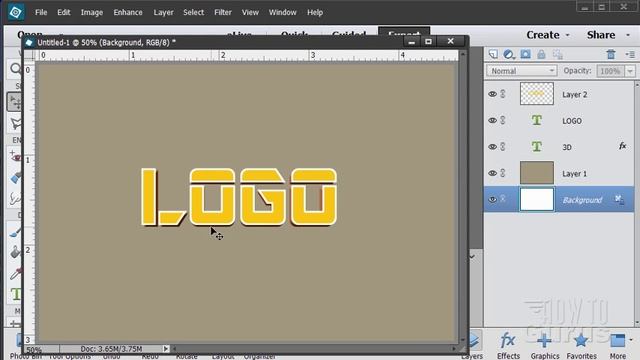Open the Effects panel
The image size is (640, 360).
point(508,346)
